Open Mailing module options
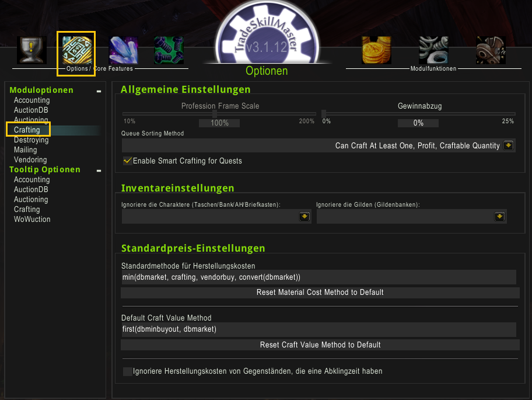532x400 pixels. (26, 149)
